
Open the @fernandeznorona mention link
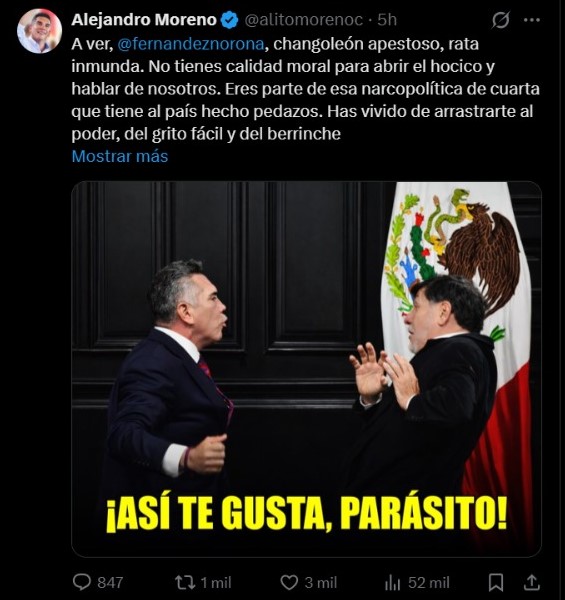191,44
